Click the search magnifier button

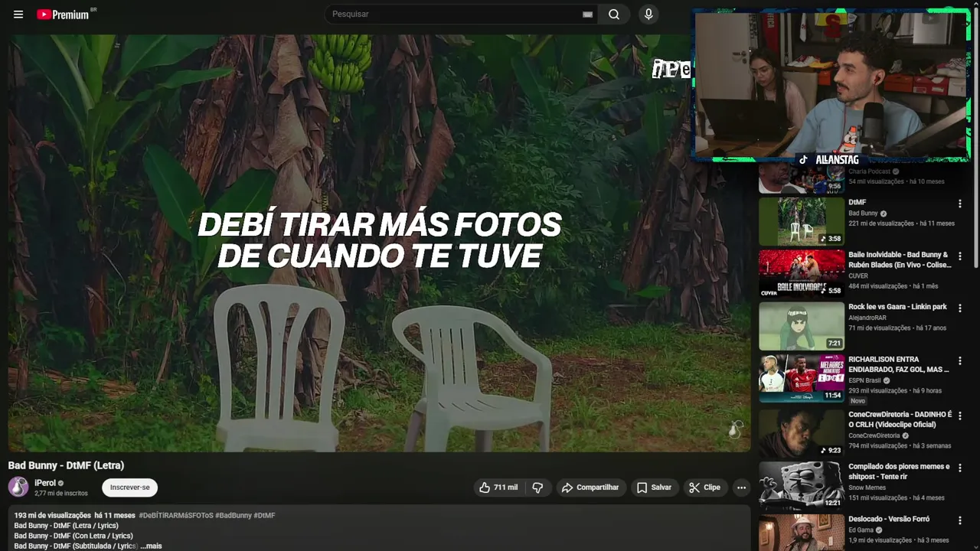614,15
